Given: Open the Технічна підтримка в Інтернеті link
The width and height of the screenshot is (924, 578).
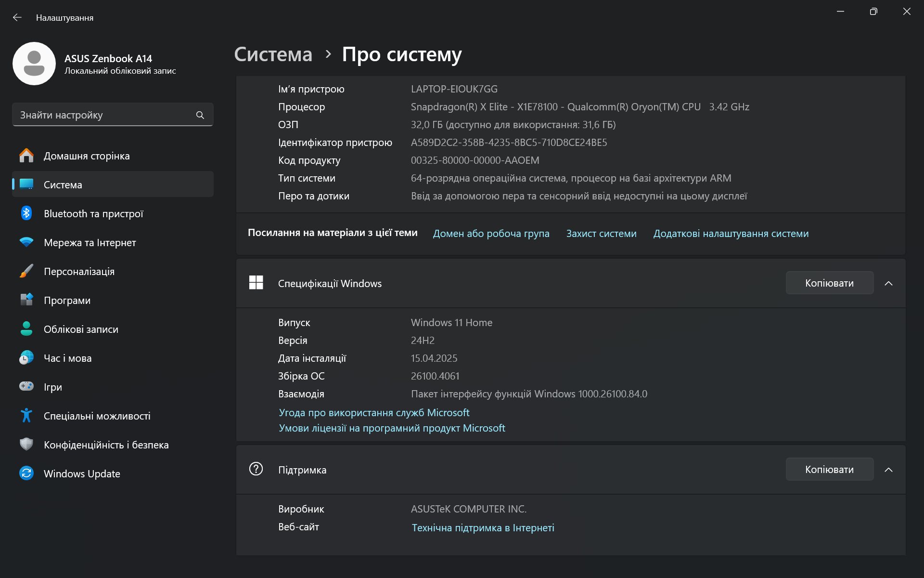Looking at the screenshot, I should tap(483, 528).
